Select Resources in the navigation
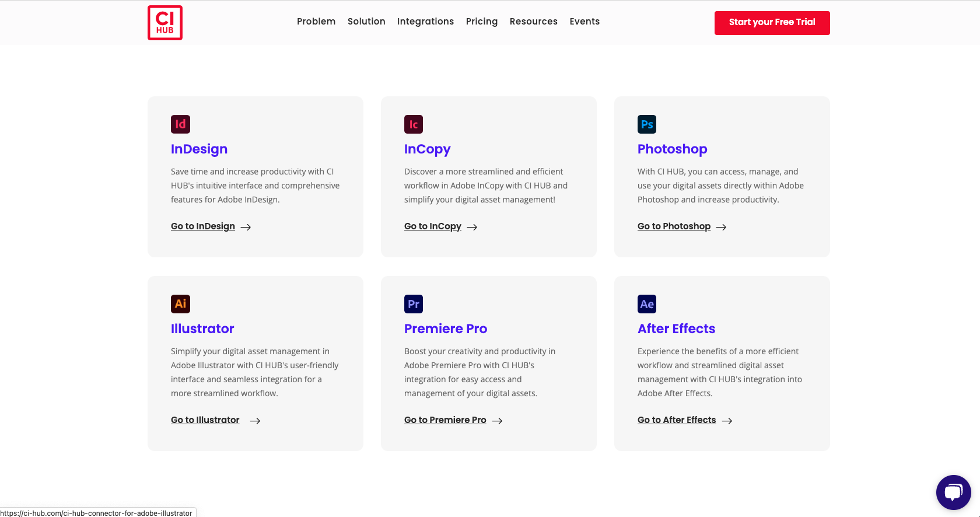980x517 pixels. [533, 22]
